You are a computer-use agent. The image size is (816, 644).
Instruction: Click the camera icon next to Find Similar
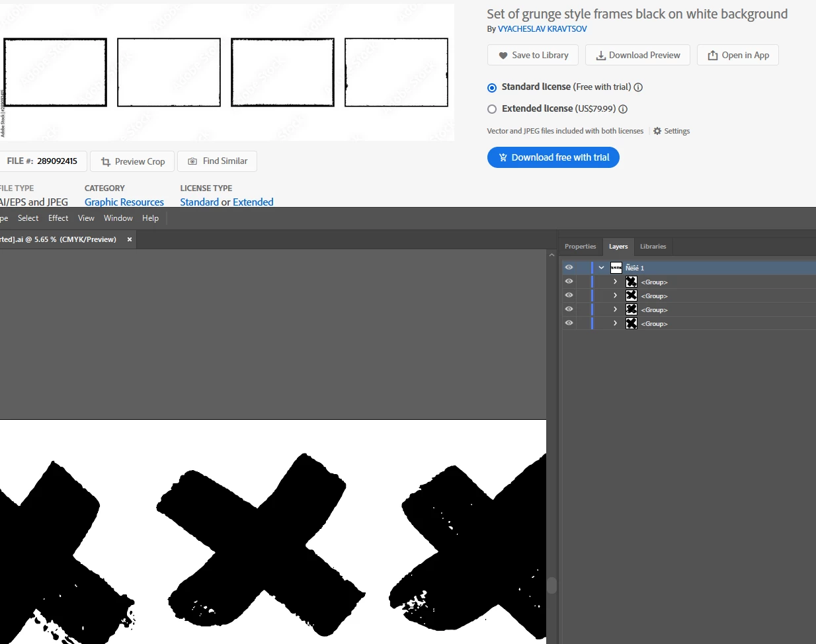click(192, 161)
